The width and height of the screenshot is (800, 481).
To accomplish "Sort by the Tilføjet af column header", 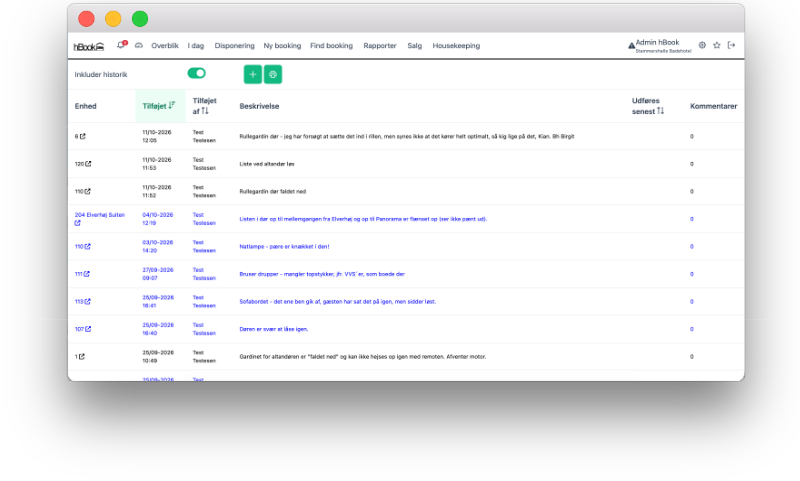I will tap(205, 106).
